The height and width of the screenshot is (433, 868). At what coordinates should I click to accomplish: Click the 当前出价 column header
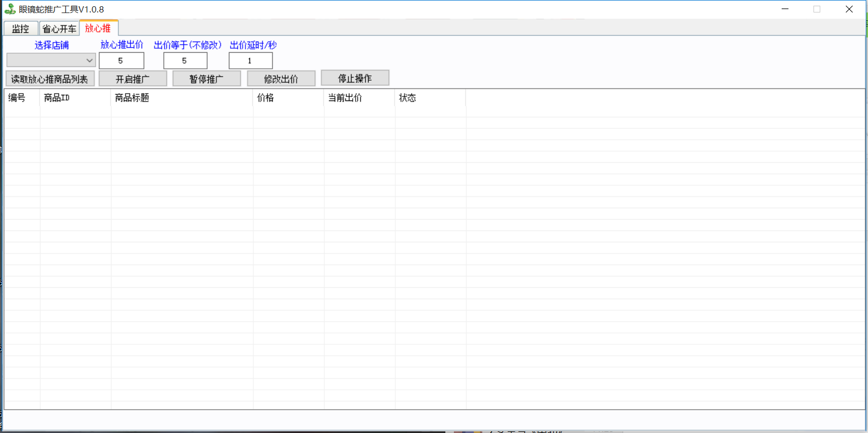pos(359,98)
